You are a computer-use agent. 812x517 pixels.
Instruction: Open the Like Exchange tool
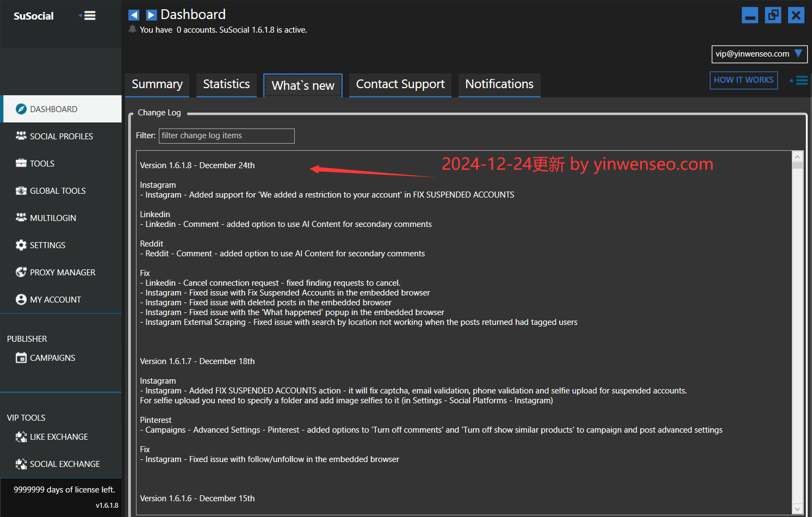[x=61, y=436]
